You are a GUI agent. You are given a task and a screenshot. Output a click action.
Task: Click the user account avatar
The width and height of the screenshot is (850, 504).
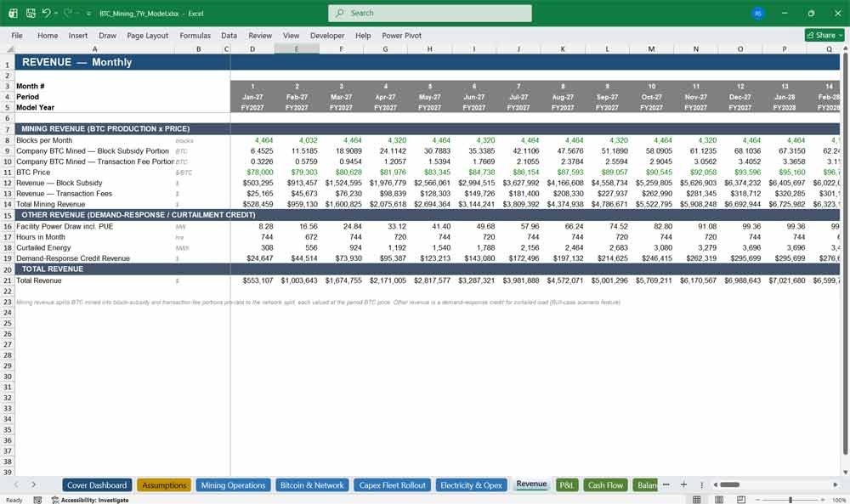(x=758, y=14)
